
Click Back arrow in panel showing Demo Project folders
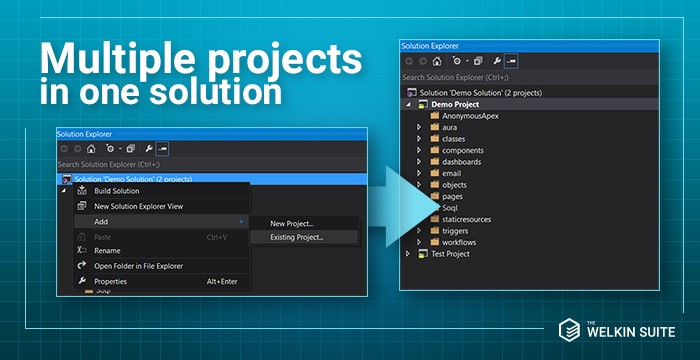click(408, 61)
